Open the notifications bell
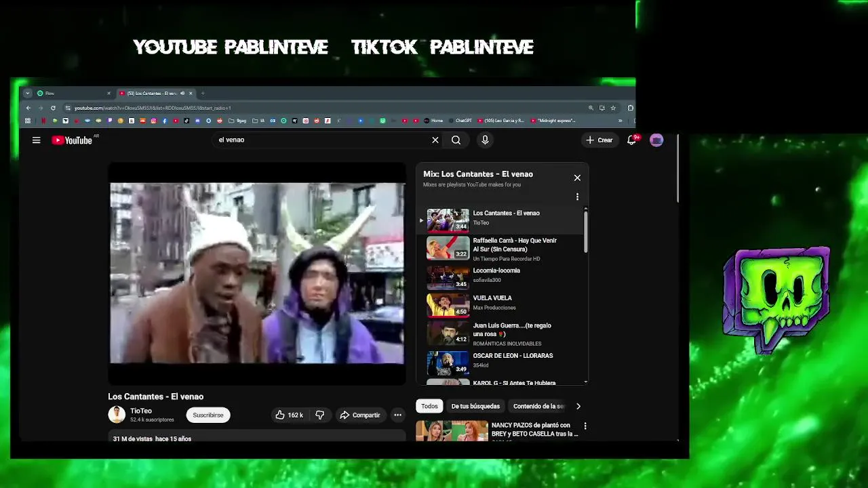The height and width of the screenshot is (488, 868). [x=632, y=140]
